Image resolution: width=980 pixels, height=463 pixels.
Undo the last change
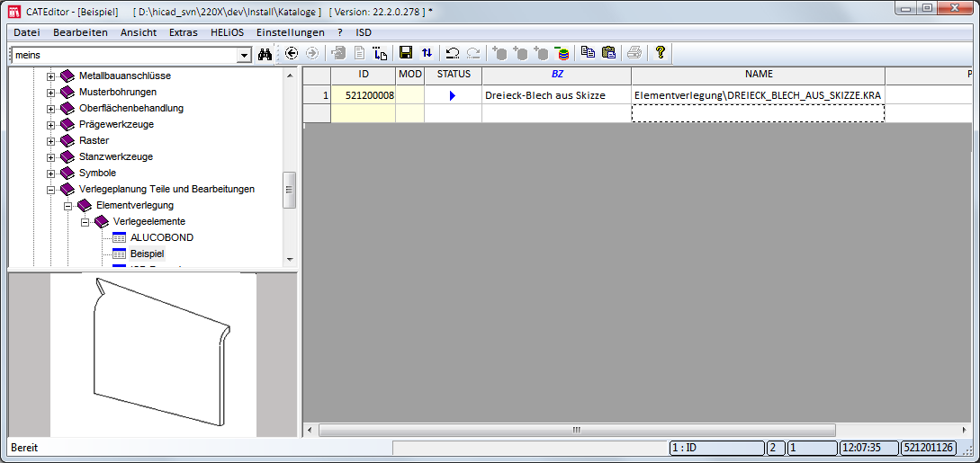(453, 54)
